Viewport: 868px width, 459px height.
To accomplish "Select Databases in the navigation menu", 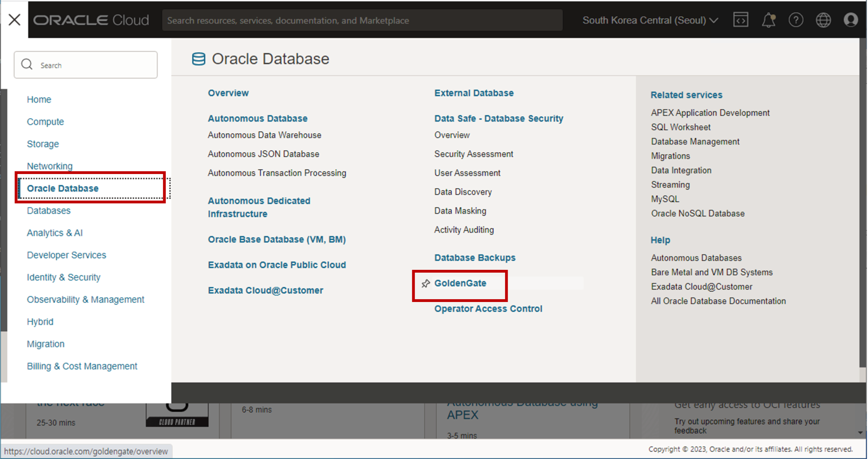I will click(x=49, y=210).
